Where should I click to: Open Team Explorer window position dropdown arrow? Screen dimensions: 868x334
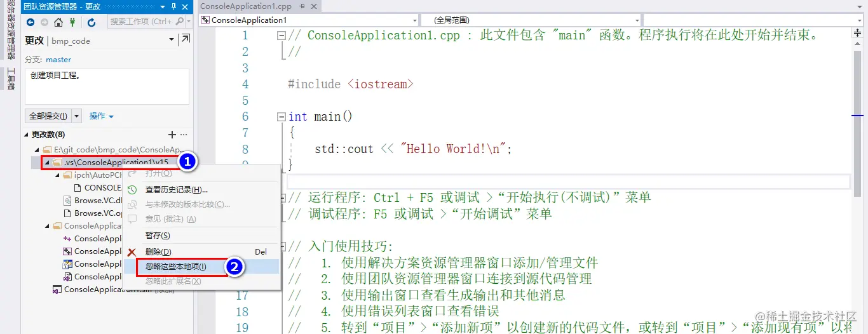click(x=162, y=6)
